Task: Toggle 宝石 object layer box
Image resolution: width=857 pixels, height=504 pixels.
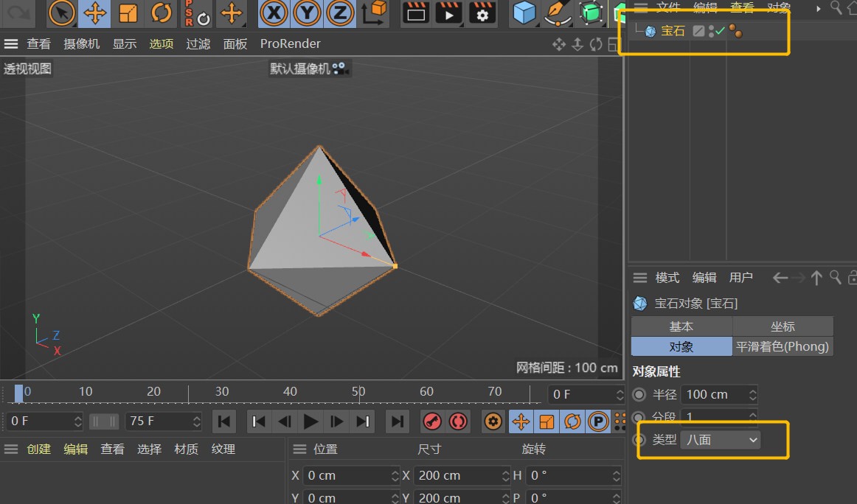Action: coord(698,31)
